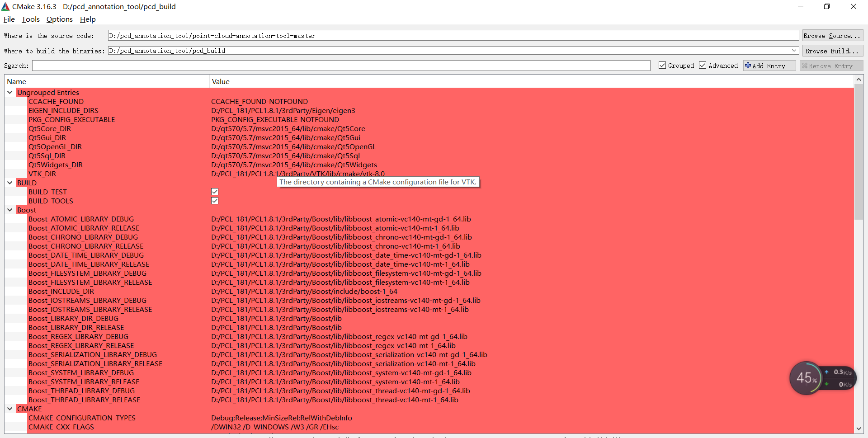This screenshot has height=438, width=868.
Task: Select the Qt5Sql_DIR entry
Action: click(x=47, y=155)
